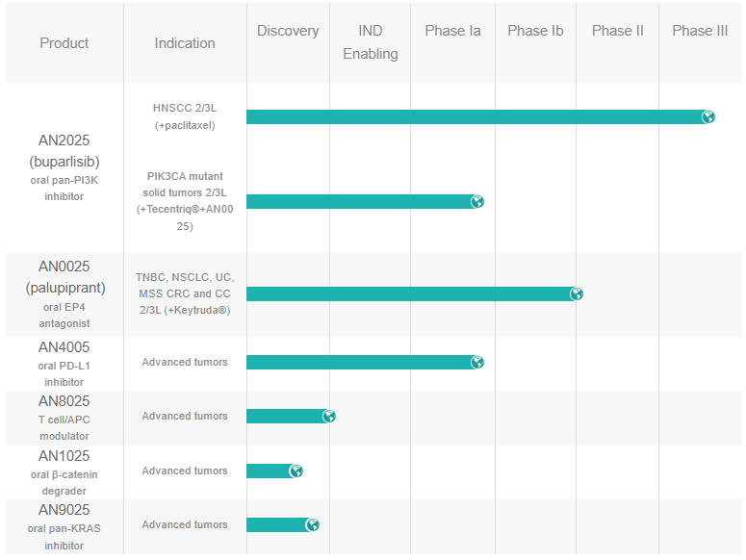The height and width of the screenshot is (560, 746).
Task: Open AN0025 (palupiprant) product name
Action: [64, 277]
